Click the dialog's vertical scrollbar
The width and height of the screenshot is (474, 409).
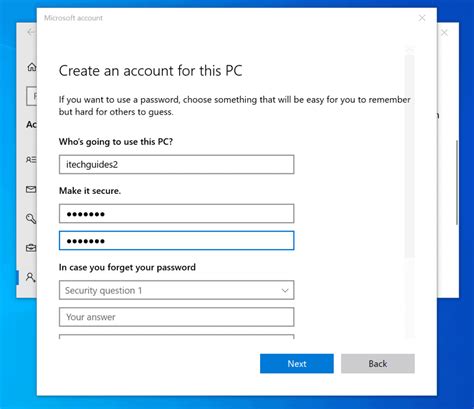(410, 157)
